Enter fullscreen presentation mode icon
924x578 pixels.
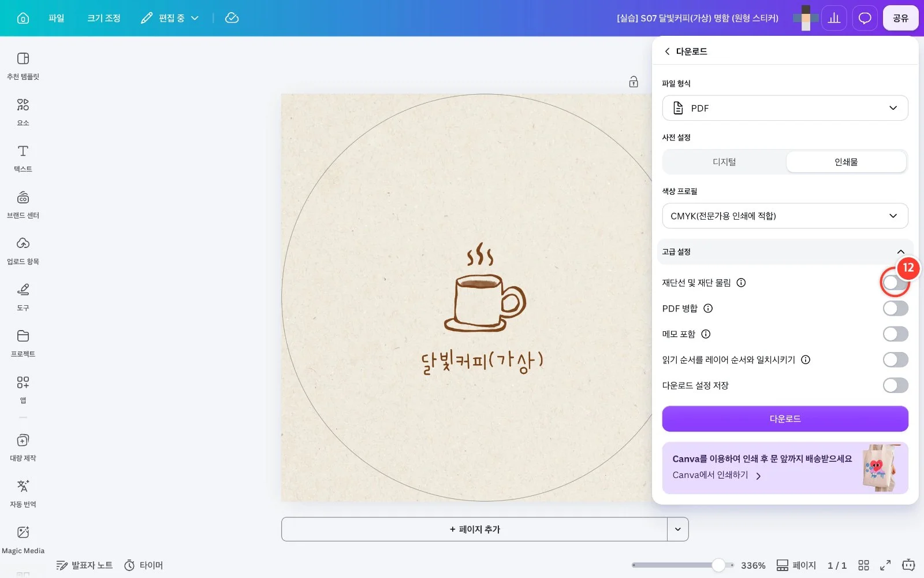[885, 565]
